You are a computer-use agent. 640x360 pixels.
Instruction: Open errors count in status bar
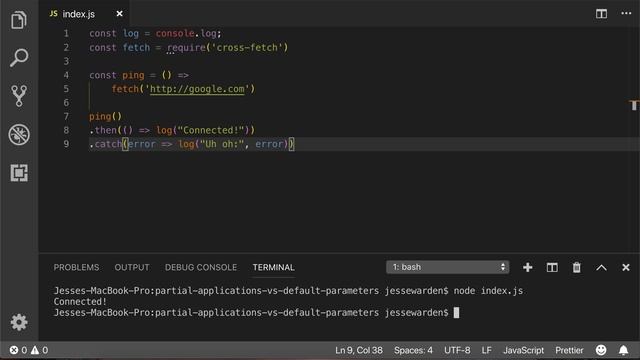tap(18, 350)
